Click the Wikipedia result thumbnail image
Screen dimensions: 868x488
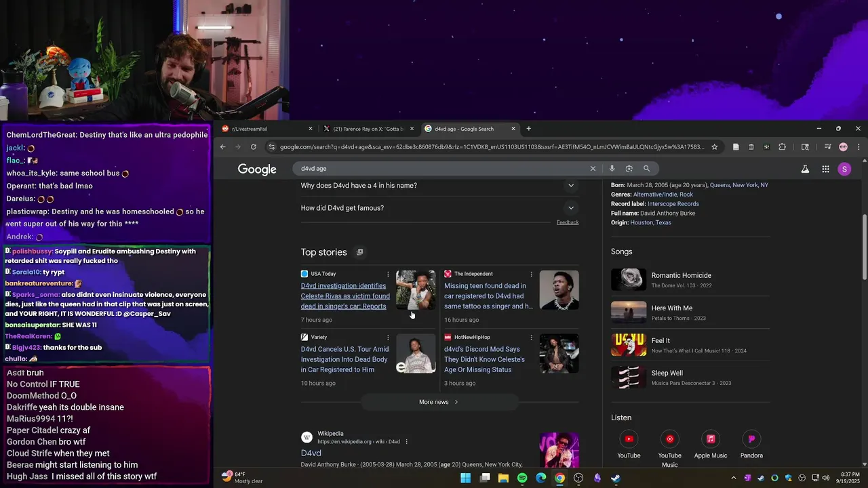(x=559, y=450)
